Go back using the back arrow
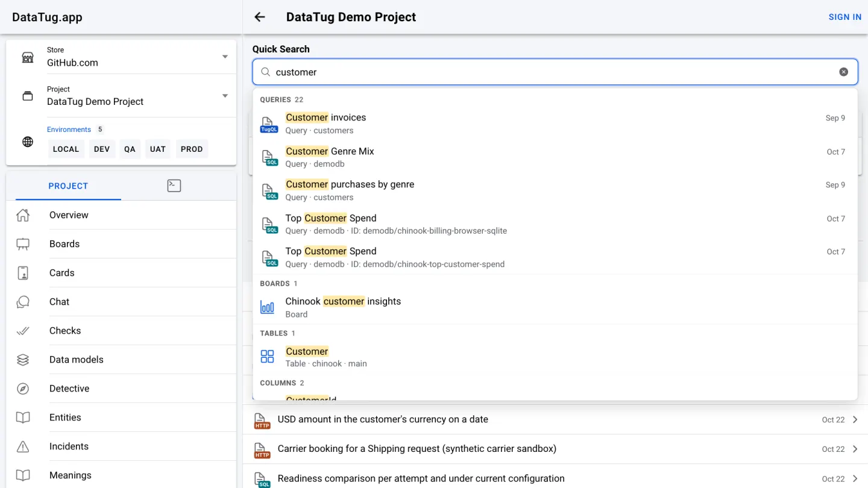This screenshot has height=488, width=868. point(260,17)
